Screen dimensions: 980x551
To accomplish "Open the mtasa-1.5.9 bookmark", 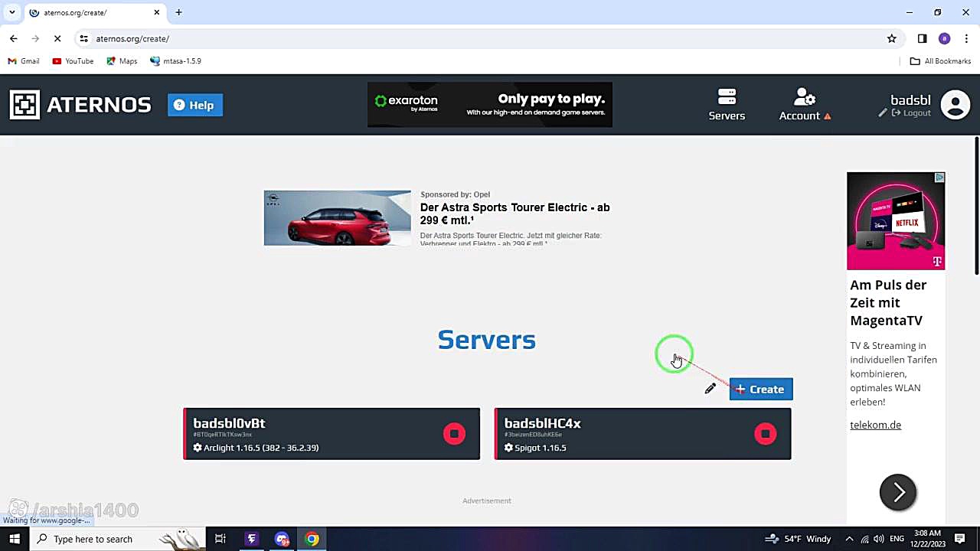I will point(176,61).
